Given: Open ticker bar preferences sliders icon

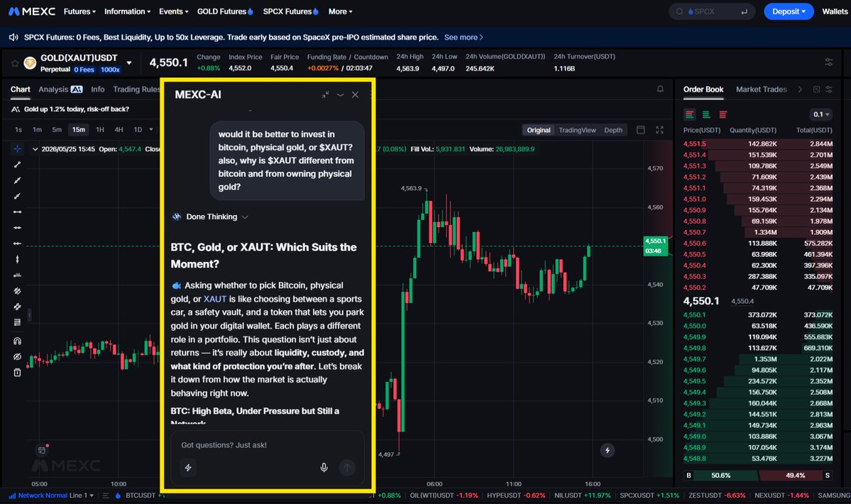Looking at the screenshot, I should [829, 62].
